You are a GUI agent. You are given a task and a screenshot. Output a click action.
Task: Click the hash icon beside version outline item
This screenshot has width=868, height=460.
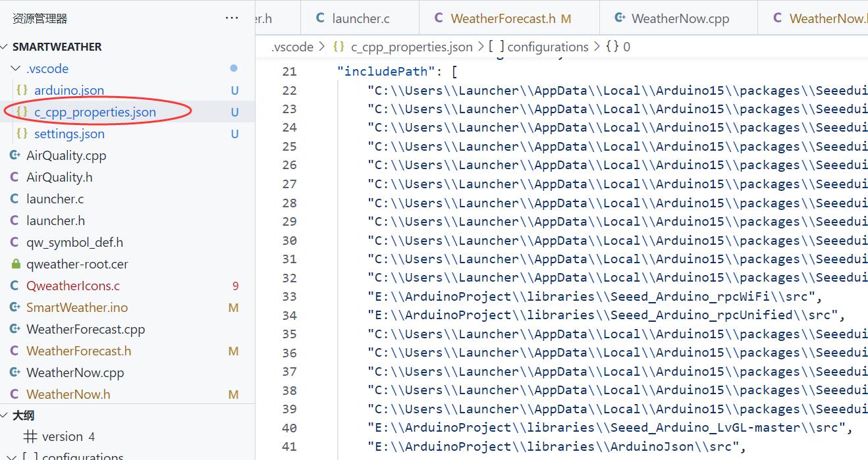pos(30,436)
